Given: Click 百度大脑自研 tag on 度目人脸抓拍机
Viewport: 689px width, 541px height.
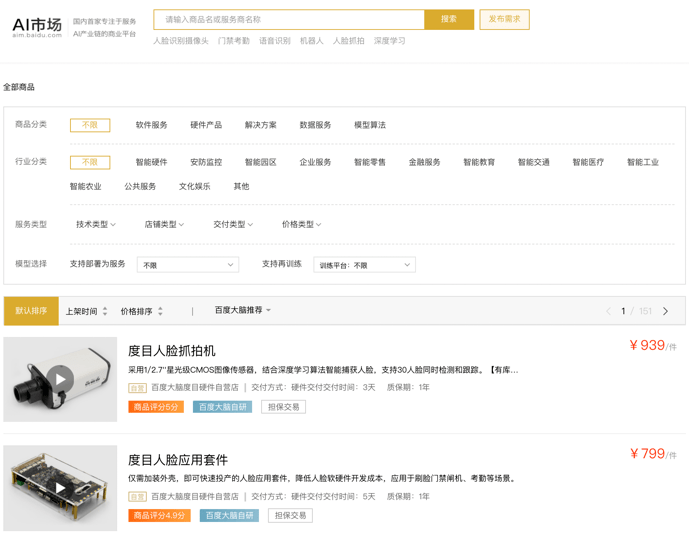Looking at the screenshot, I should (x=223, y=407).
